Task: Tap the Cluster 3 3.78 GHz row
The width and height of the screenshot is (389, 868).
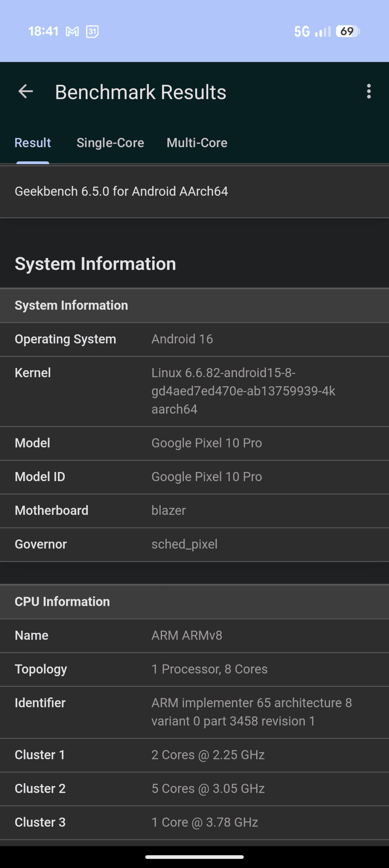Action: point(194,822)
